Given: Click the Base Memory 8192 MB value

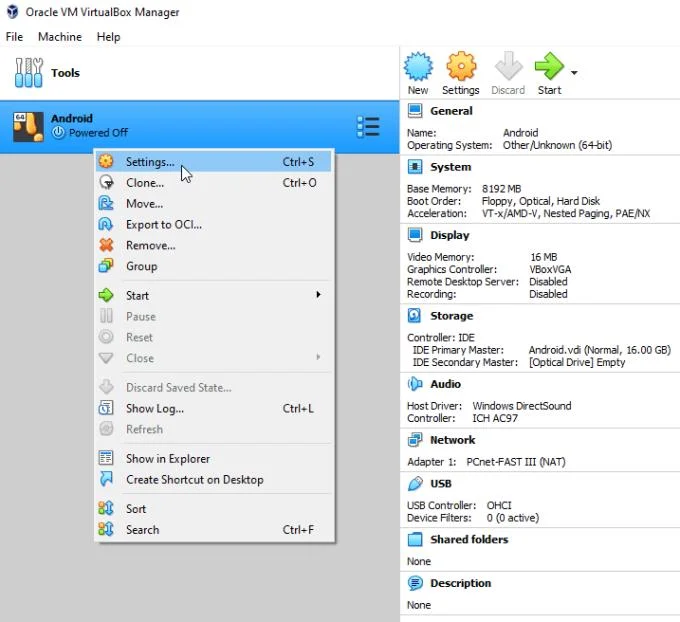Looking at the screenshot, I should 501,189.
